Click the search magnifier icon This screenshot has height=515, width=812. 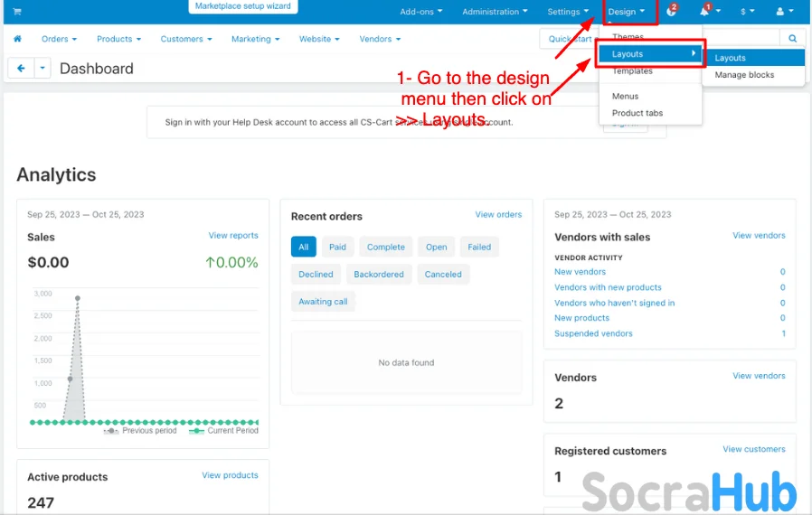point(792,39)
